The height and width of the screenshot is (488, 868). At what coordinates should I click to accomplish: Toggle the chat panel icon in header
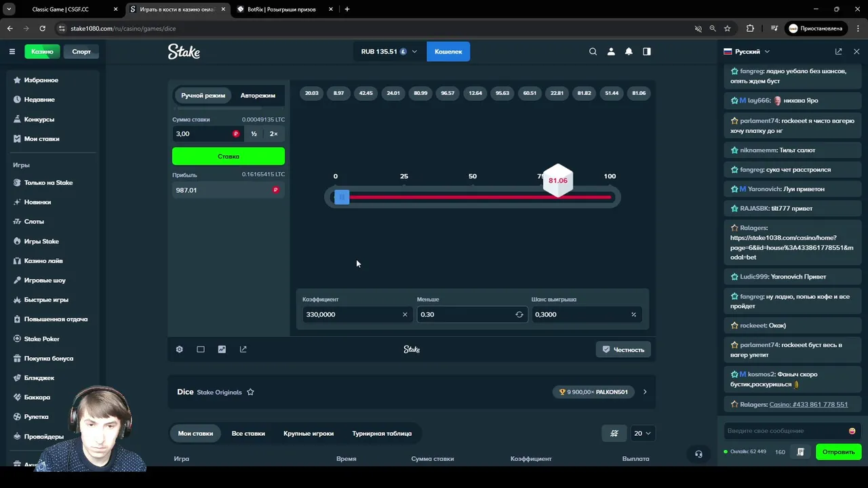(x=647, y=52)
